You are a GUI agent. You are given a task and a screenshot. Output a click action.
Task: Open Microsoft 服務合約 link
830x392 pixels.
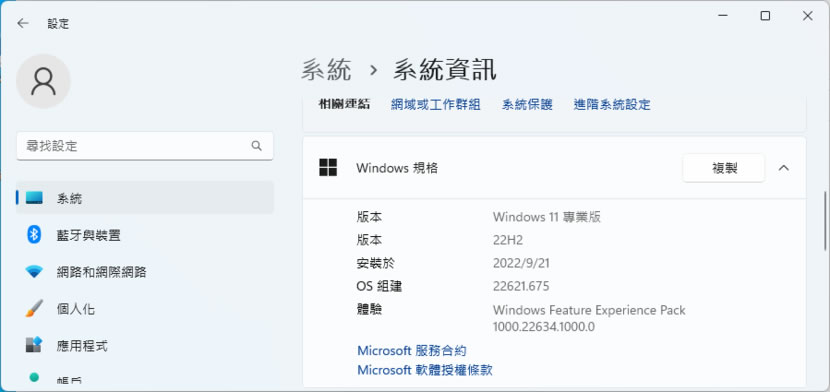[412, 350]
